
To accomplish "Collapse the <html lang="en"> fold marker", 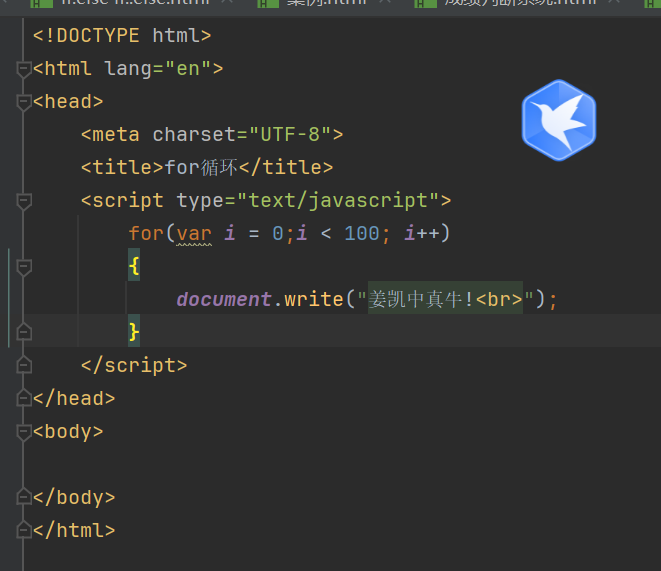I will tap(24, 69).
